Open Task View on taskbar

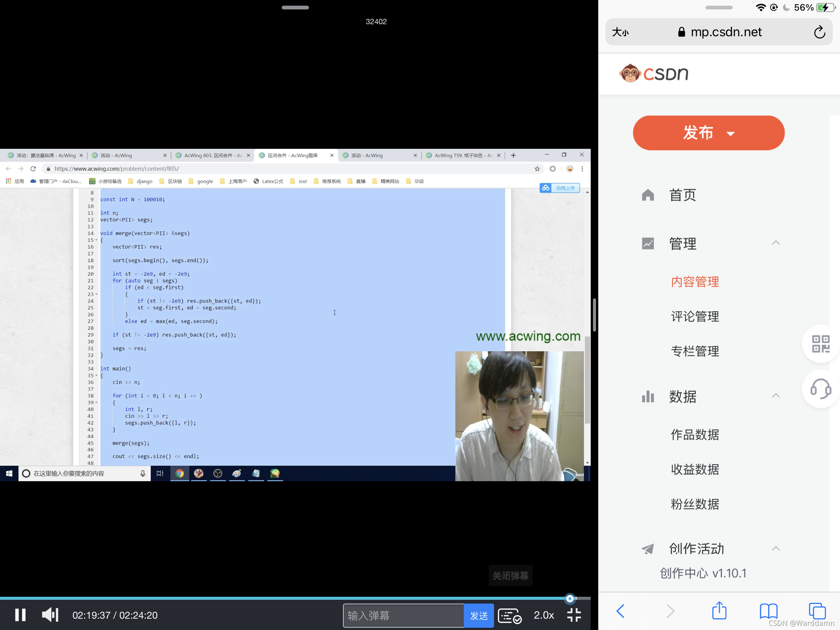point(160,473)
